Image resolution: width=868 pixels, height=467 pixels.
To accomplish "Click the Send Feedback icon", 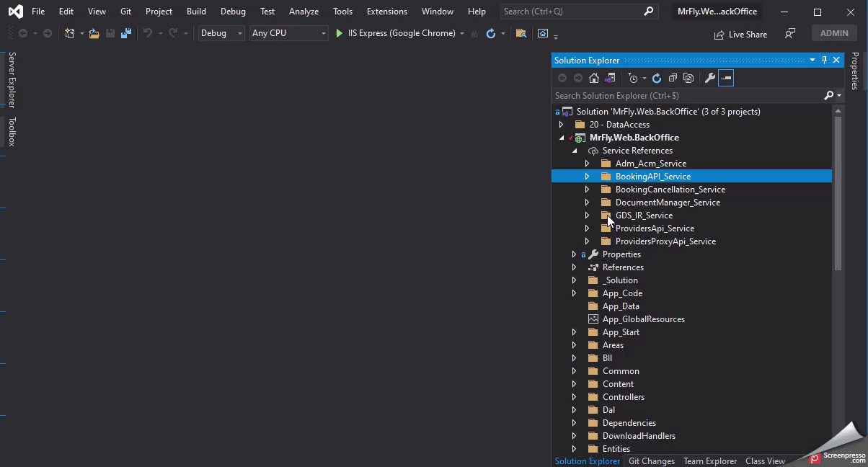I will click(x=790, y=34).
